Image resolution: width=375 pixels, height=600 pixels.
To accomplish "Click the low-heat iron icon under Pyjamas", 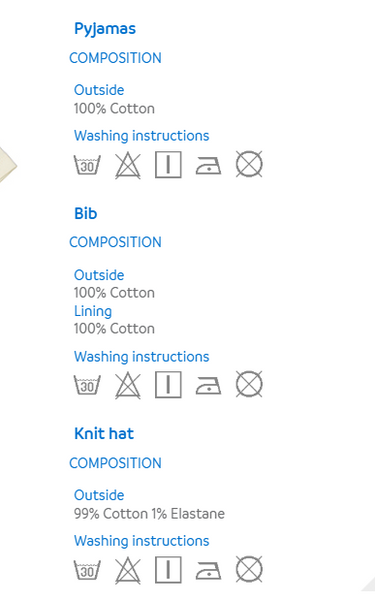I will [x=209, y=166].
